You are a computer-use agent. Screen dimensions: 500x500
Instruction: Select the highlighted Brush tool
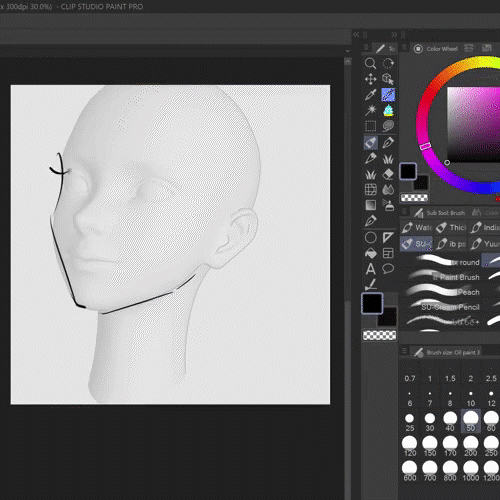click(370, 143)
